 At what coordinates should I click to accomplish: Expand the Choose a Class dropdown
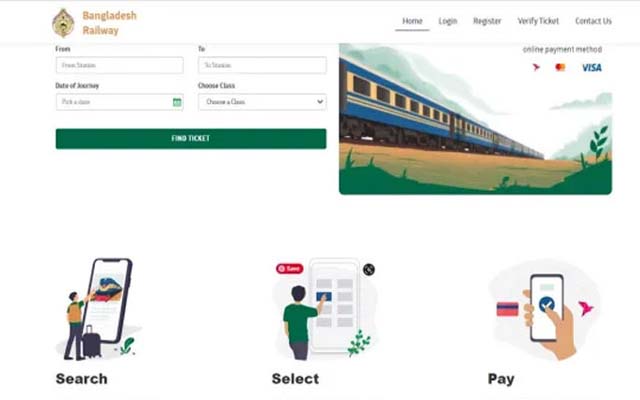[x=262, y=102]
